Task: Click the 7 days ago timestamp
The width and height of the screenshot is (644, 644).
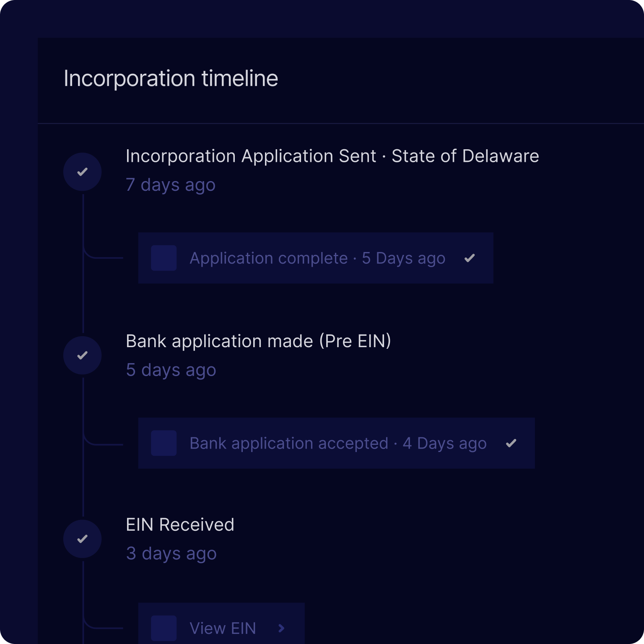Action: 171,185
